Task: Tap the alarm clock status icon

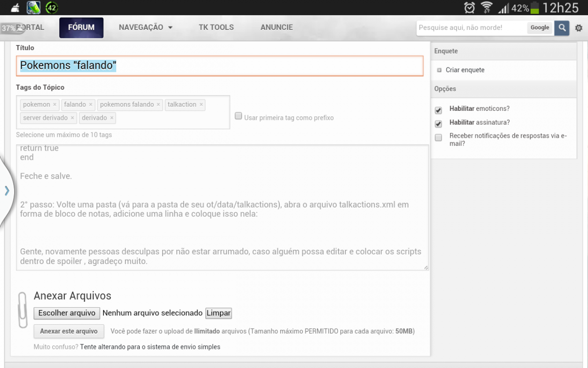Action: coord(469,7)
